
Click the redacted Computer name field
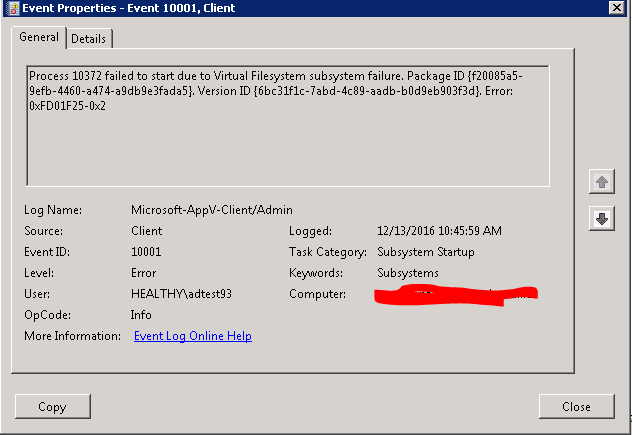[x=455, y=294]
